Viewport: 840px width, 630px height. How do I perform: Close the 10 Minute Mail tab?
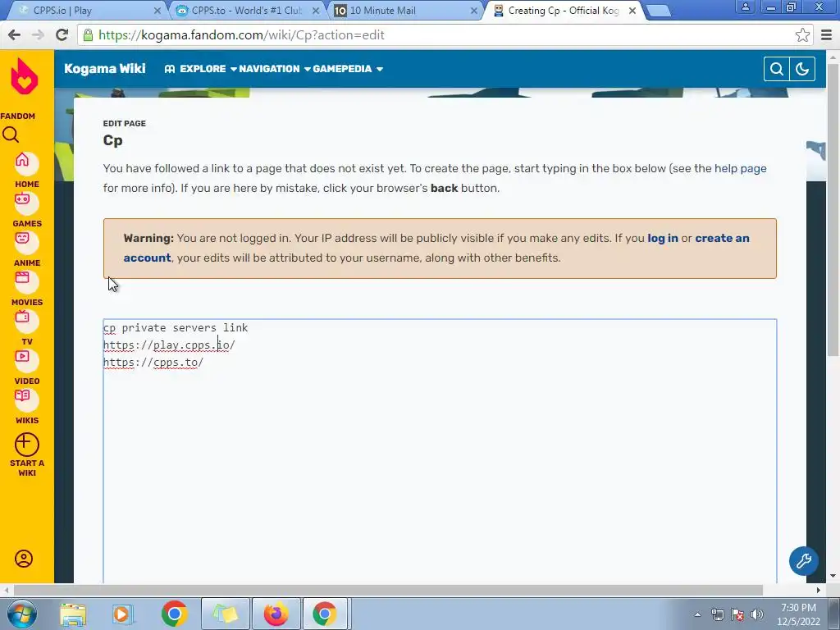point(473,11)
